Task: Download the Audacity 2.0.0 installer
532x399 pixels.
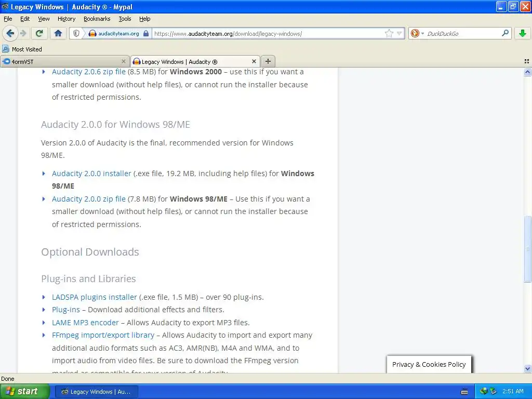Action: click(91, 174)
